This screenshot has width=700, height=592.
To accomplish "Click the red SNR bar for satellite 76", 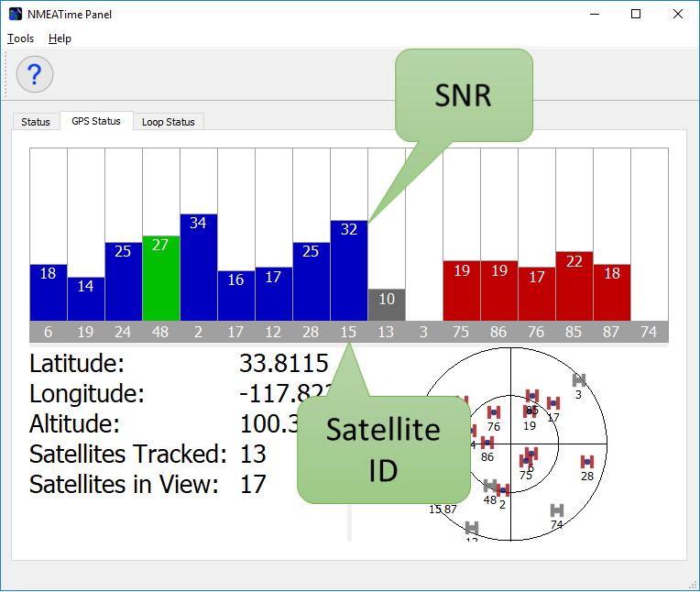I will tap(537, 294).
